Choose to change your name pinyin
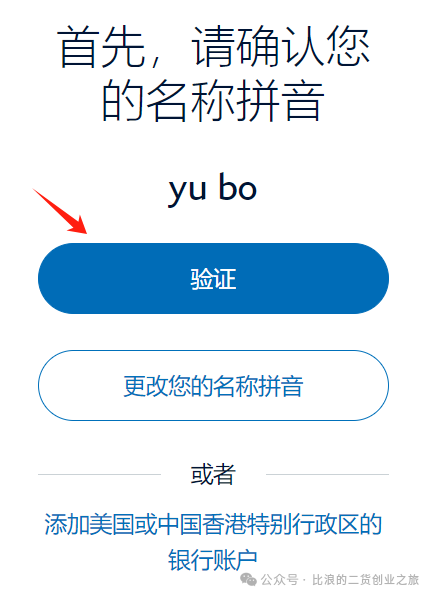This screenshot has width=433, height=597. coord(213,386)
